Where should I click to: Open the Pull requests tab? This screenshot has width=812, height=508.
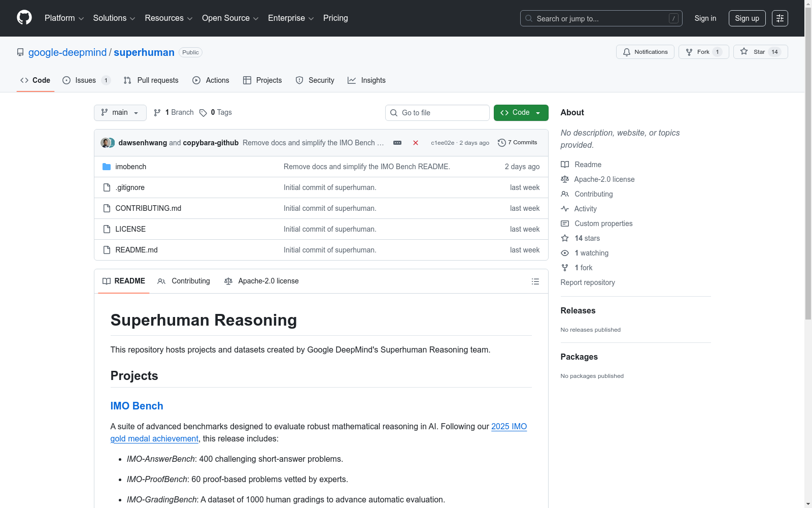coord(151,80)
